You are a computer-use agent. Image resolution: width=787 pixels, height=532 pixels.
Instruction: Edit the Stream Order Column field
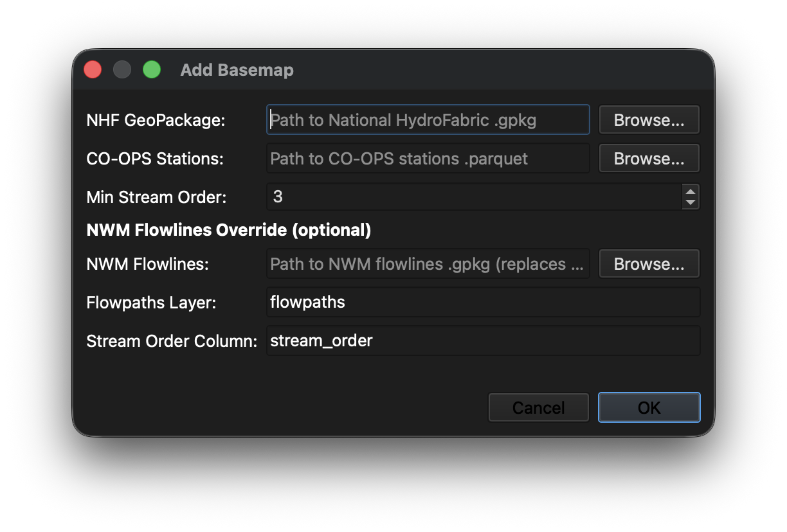(x=482, y=341)
